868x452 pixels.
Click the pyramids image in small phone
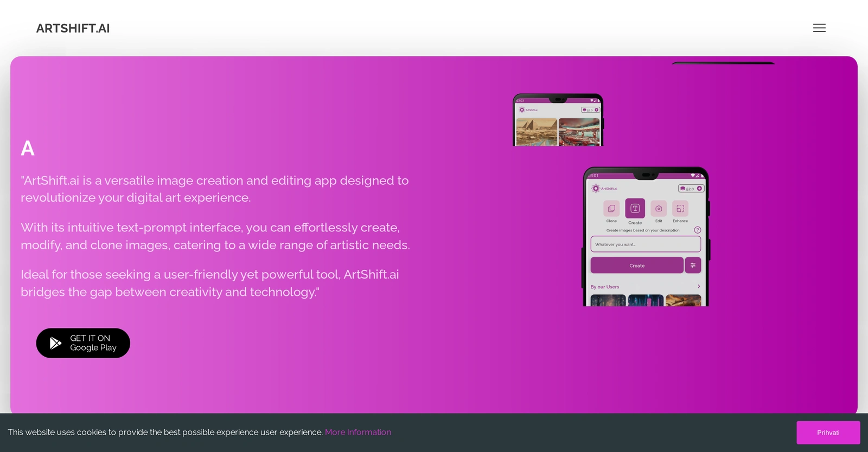tap(537, 132)
